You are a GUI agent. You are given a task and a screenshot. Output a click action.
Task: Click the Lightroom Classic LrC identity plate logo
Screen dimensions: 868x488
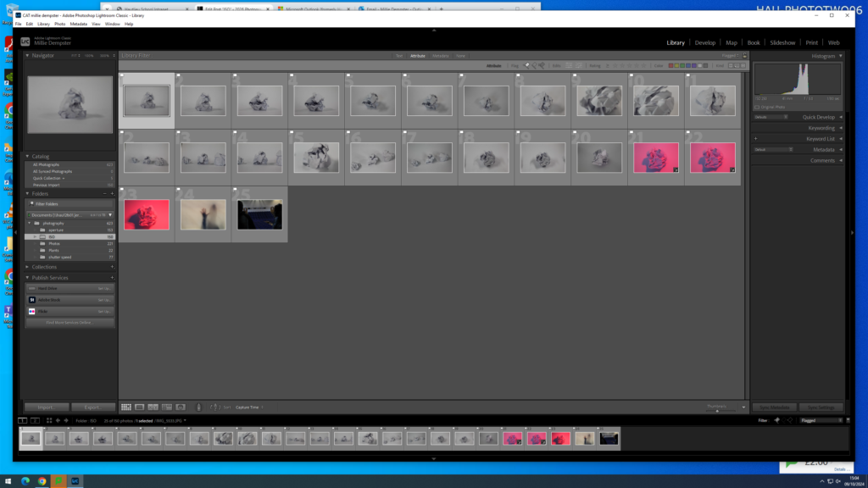tap(25, 42)
